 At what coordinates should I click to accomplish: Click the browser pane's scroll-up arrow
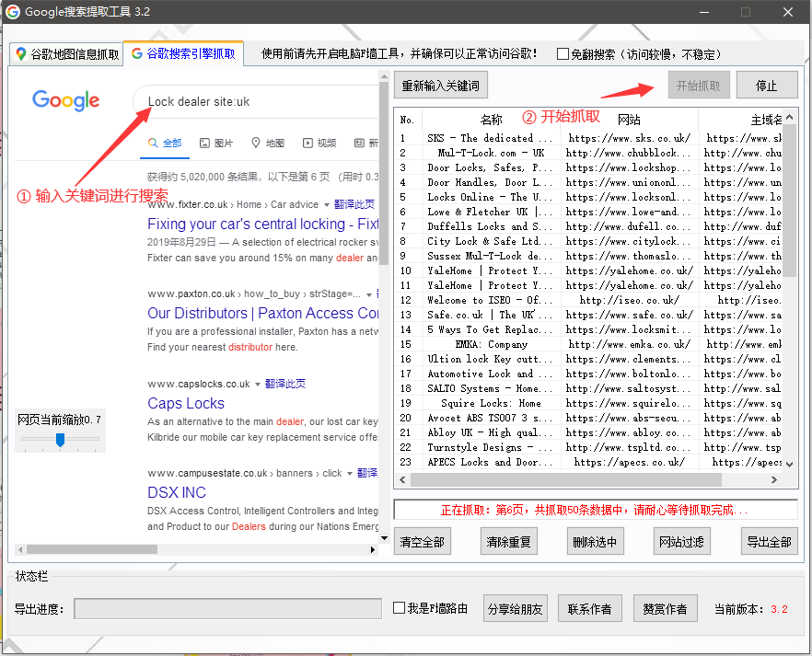(384, 76)
